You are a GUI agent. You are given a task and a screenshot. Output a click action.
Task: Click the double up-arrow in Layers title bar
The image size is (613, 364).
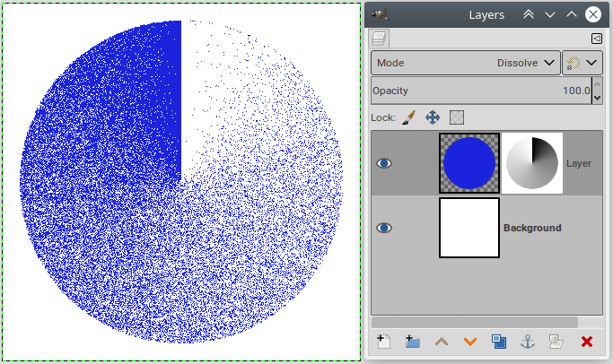[529, 15]
